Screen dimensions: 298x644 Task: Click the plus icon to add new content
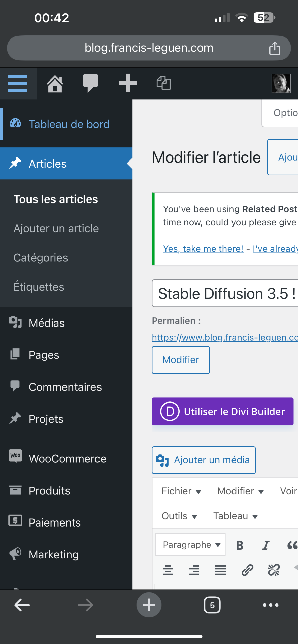(128, 83)
